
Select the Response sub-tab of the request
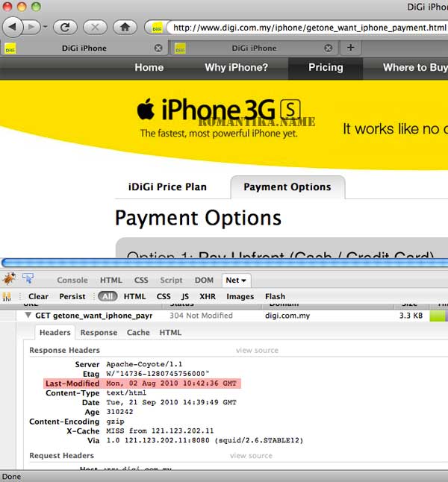(99, 332)
